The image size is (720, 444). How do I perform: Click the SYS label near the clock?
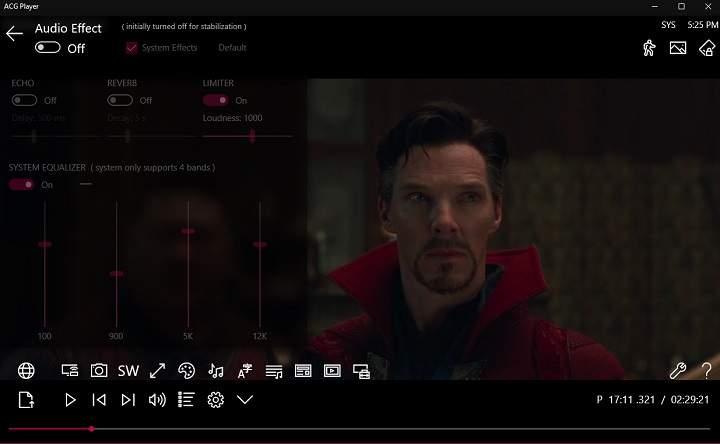668,25
